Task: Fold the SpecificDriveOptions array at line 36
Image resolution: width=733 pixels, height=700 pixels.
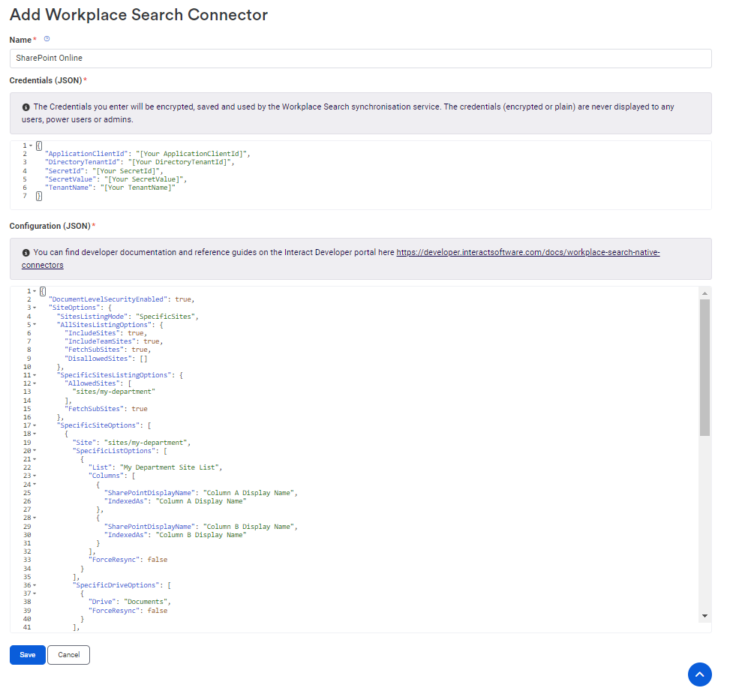Action: pos(35,585)
